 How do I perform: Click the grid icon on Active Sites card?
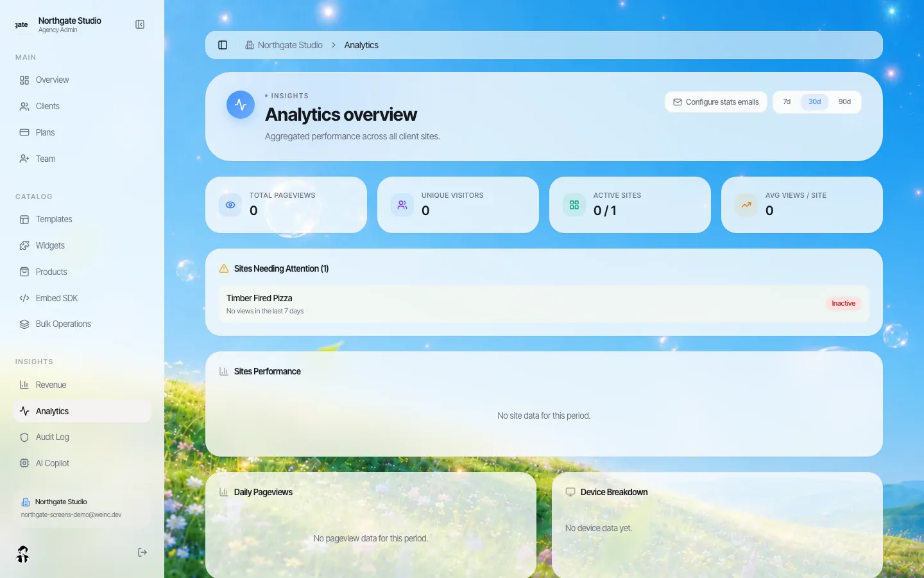(574, 205)
